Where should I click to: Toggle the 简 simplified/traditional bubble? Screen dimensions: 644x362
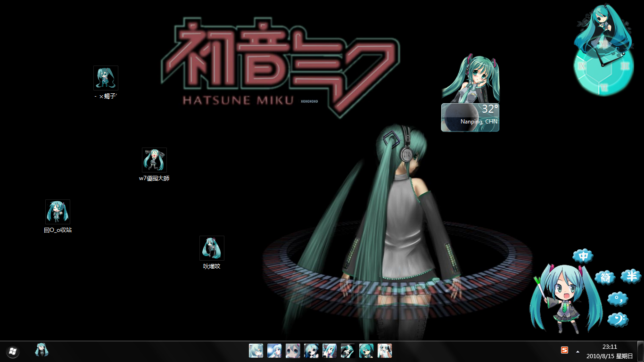click(x=605, y=277)
